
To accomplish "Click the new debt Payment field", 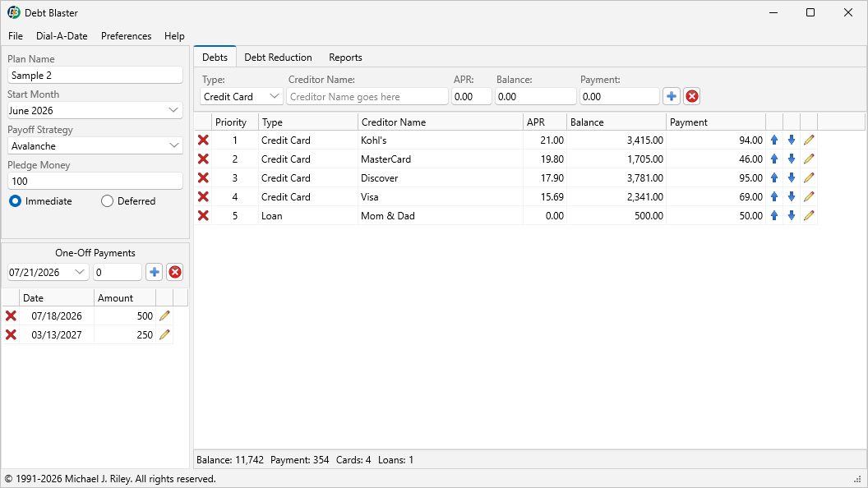I will (x=620, y=96).
